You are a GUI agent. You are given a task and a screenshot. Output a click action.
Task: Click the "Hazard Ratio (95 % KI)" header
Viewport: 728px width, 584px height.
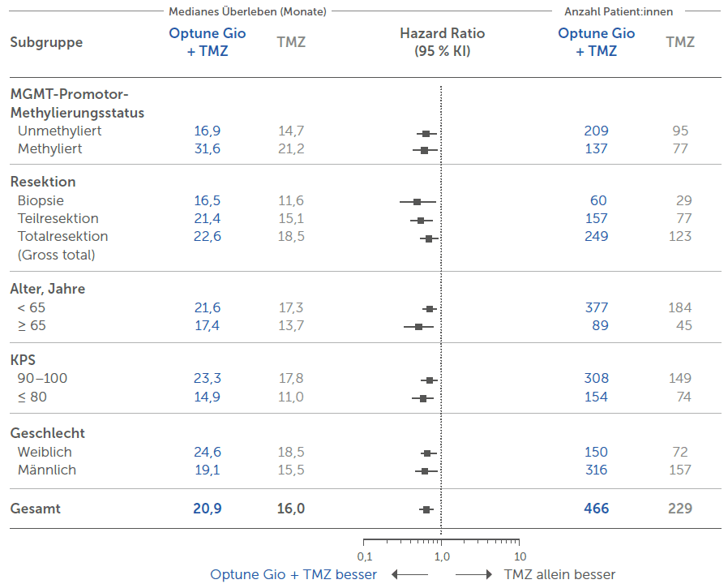tap(443, 42)
